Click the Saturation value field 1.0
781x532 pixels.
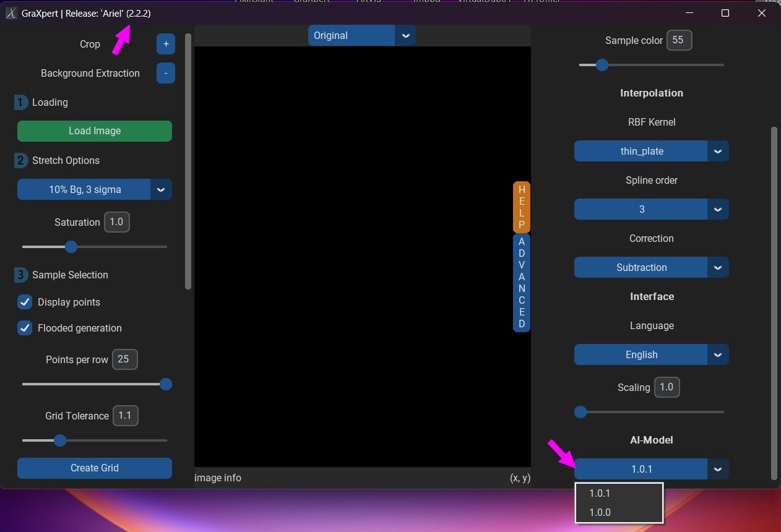pyautogui.click(x=117, y=222)
